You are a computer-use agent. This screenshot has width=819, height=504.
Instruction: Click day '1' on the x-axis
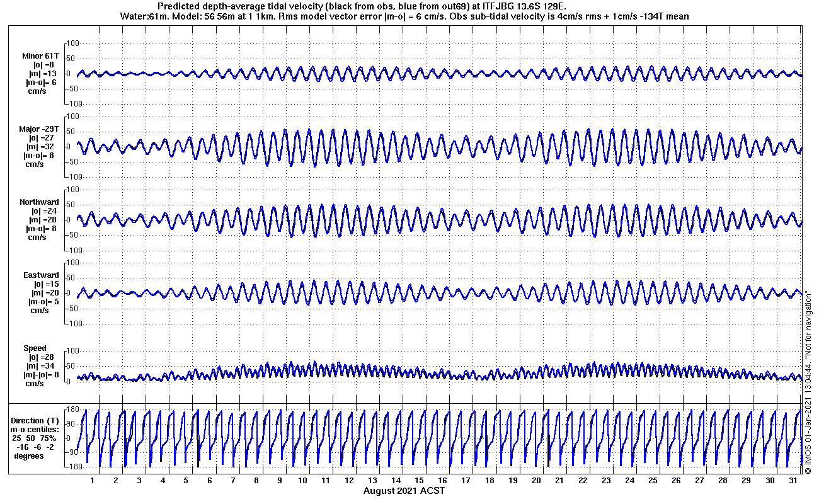(93, 481)
